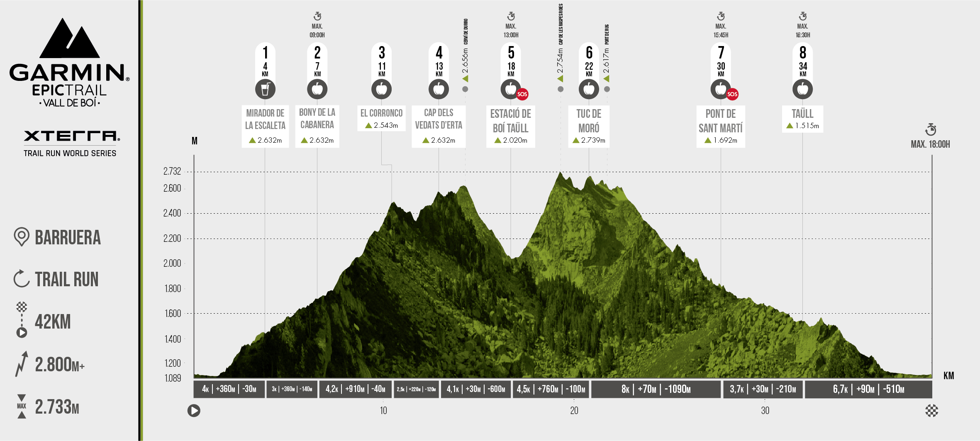980x441 pixels.
Task: Click the segment bar 4K +360M -30M
Action: tap(229, 389)
